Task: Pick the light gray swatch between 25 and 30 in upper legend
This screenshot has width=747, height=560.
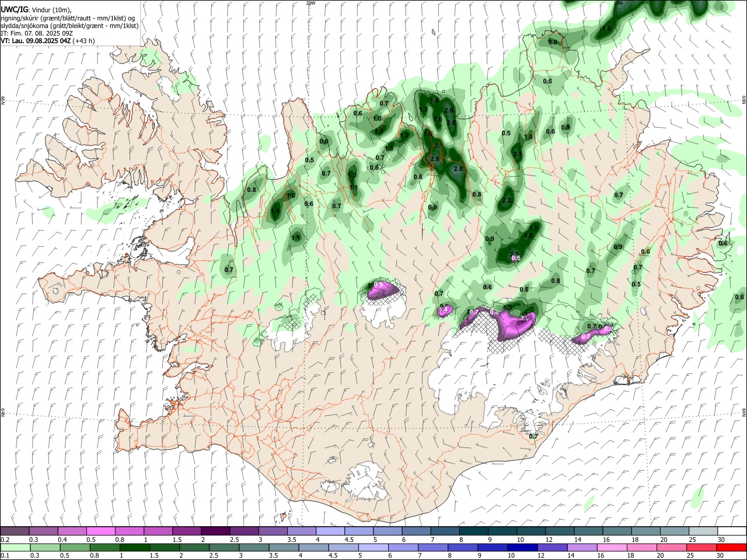Action: click(704, 531)
